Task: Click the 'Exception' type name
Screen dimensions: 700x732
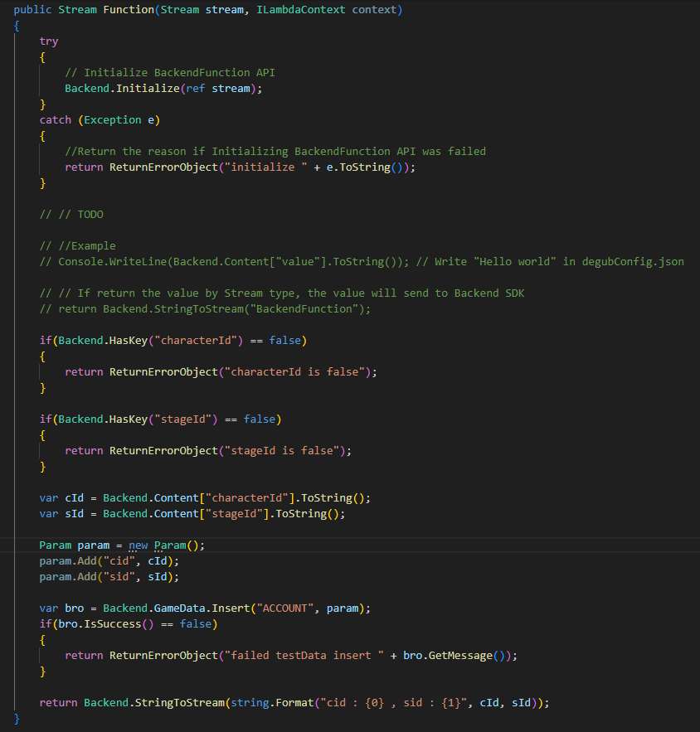Action: coord(113,120)
